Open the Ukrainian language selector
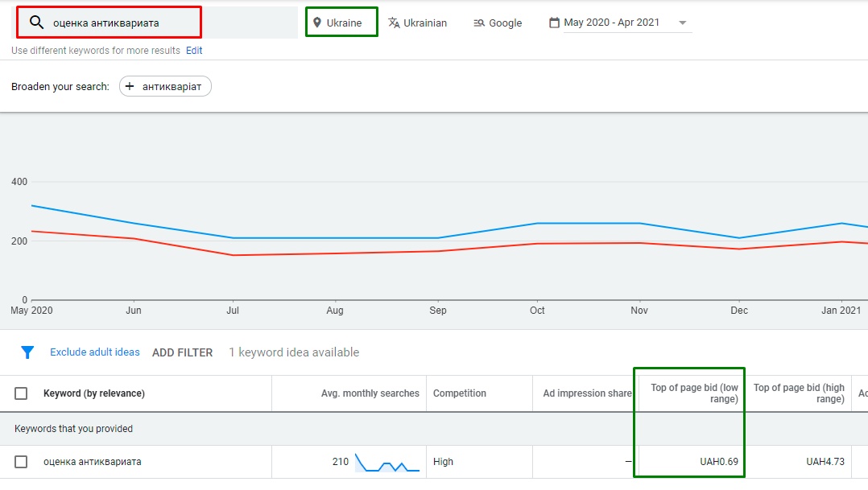Viewport: 868px width, 490px height. [x=424, y=23]
